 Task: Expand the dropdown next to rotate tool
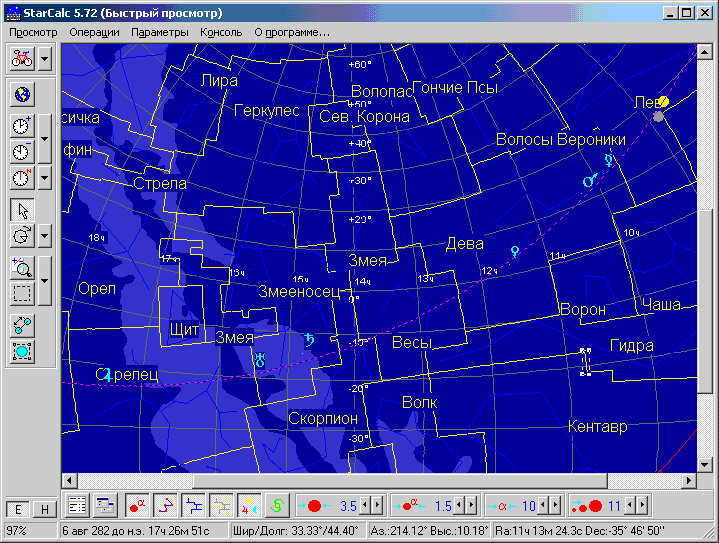(x=45, y=237)
